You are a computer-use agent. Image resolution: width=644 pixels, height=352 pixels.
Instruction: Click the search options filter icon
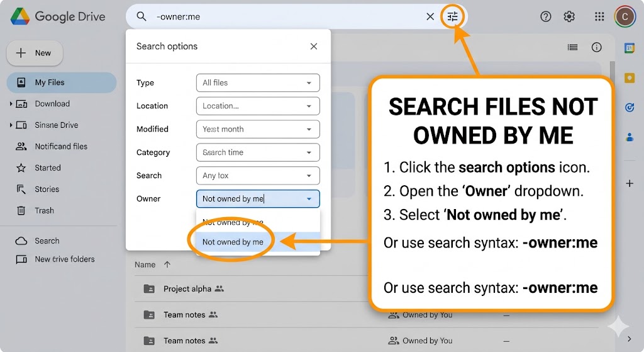pyautogui.click(x=452, y=16)
